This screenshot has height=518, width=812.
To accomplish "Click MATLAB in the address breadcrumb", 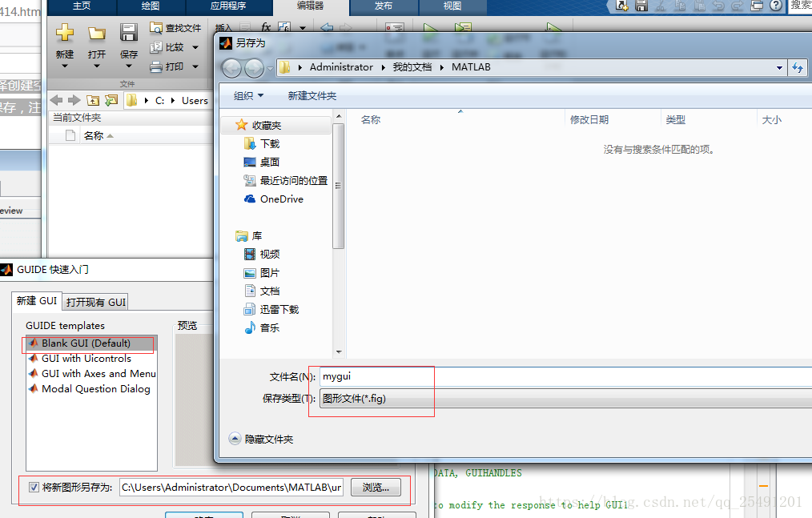I will [x=471, y=66].
